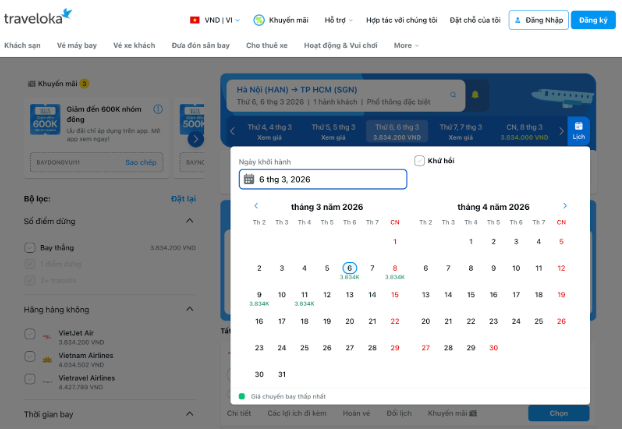Image resolution: width=622 pixels, height=429 pixels.
Task: Collapse the Số điểm dừng filter section
Action: (x=189, y=222)
